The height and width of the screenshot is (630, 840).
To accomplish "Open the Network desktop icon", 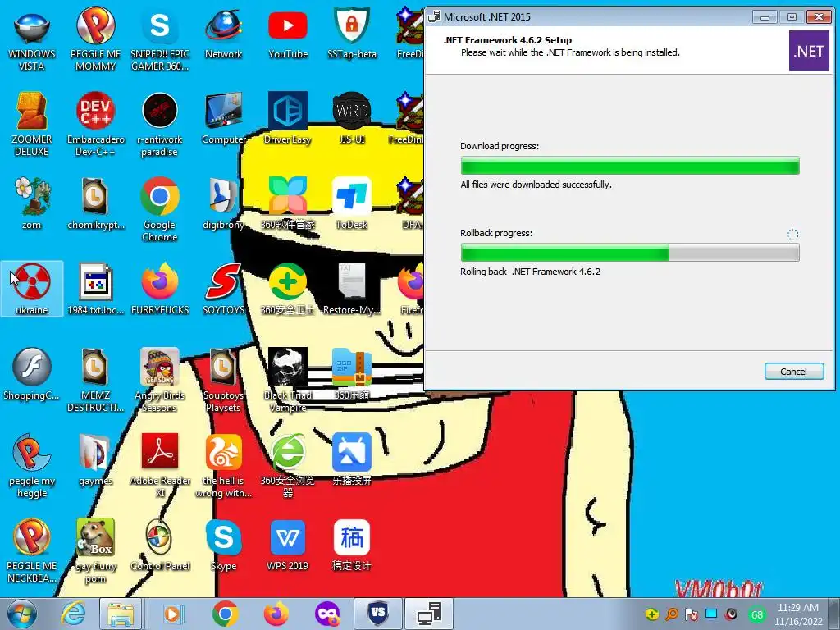I will (223, 33).
